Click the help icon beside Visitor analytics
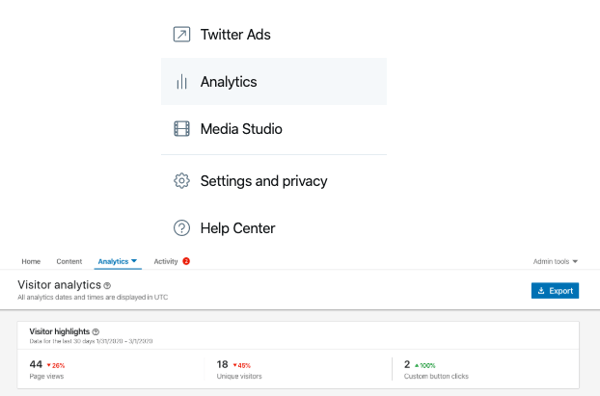This screenshot has width=600, height=396. [107, 285]
